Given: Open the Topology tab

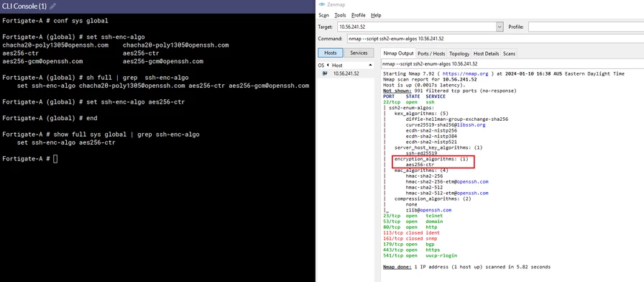Looking at the screenshot, I should (x=459, y=53).
